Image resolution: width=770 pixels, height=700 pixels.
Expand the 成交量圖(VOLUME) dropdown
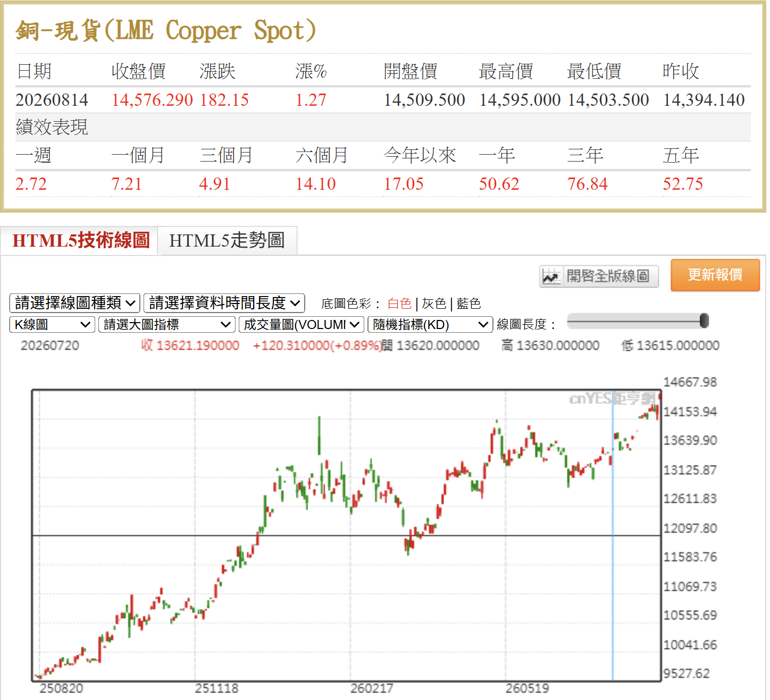tap(302, 324)
